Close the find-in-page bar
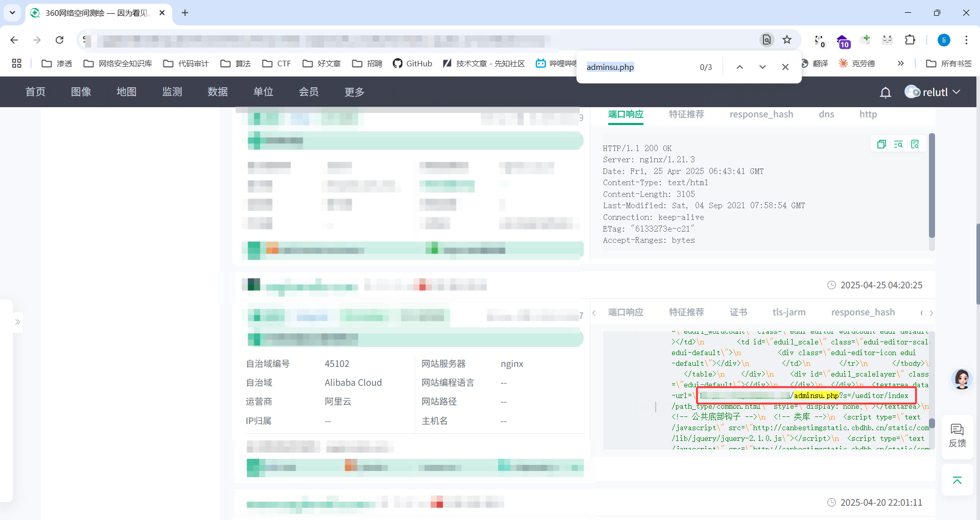The width and height of the screenshot is (980, 520). (785, 67)
